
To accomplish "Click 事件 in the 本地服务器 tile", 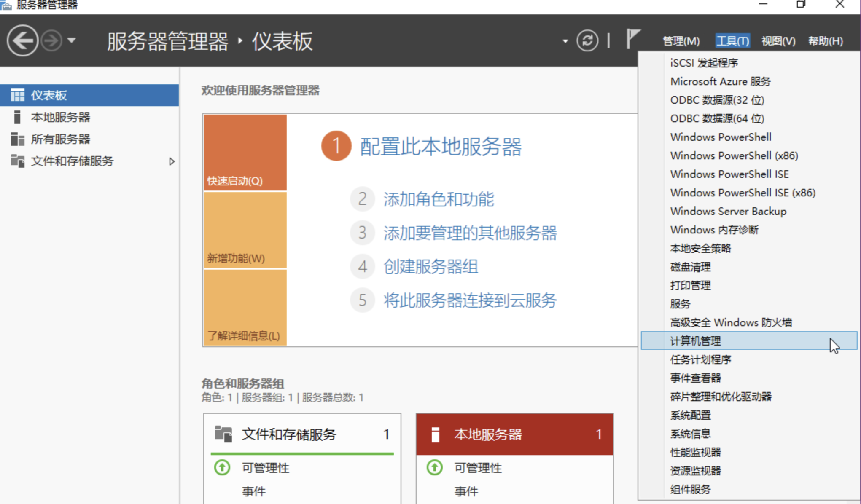I will click(466, 491).
